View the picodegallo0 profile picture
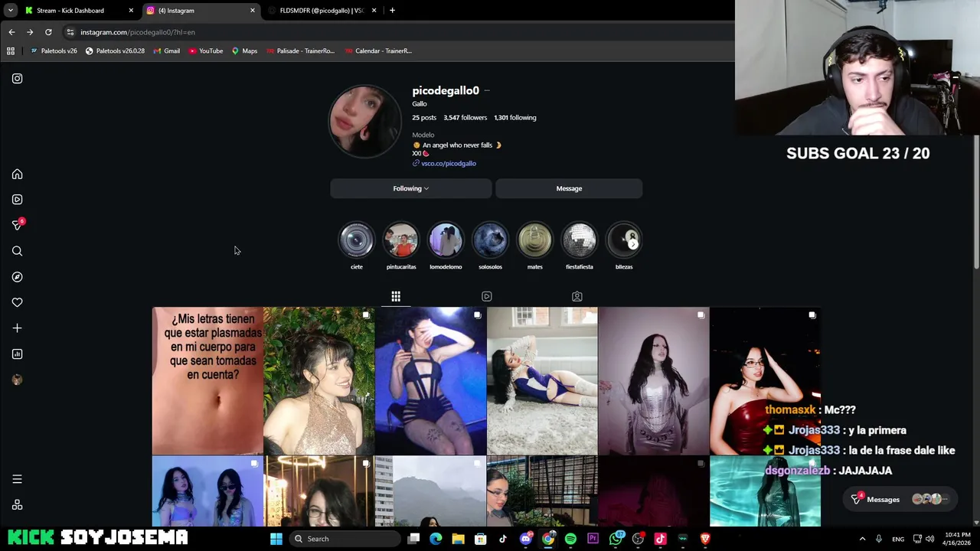Image resolution: width=980 pixels, height=551 pixels. [x=364, y=122]
